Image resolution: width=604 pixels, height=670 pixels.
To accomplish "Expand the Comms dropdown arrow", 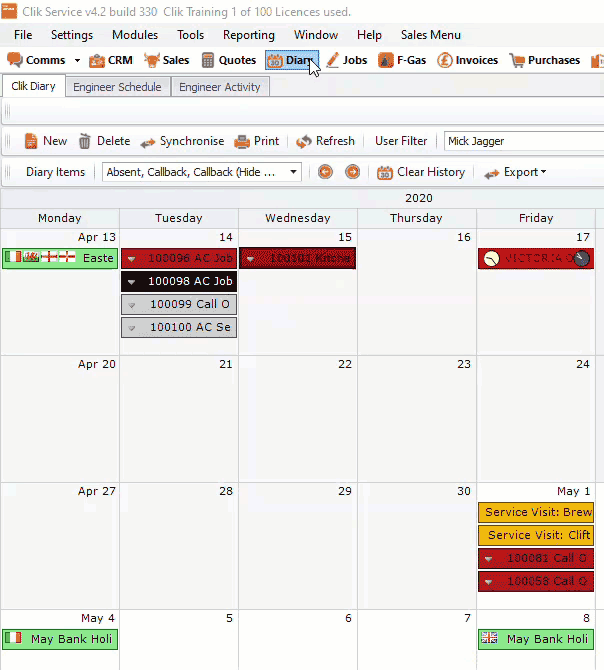I will point(77,60).
